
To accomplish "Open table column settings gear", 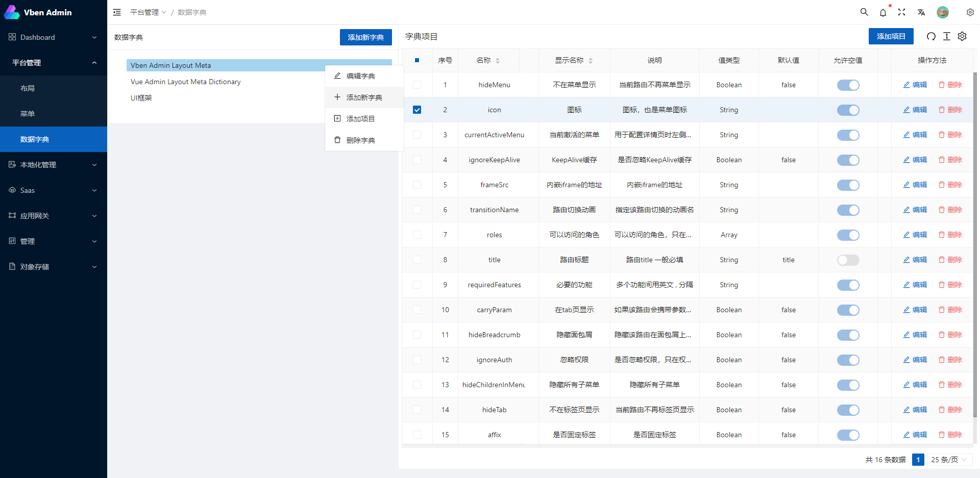I will click(x=962, y=36).
